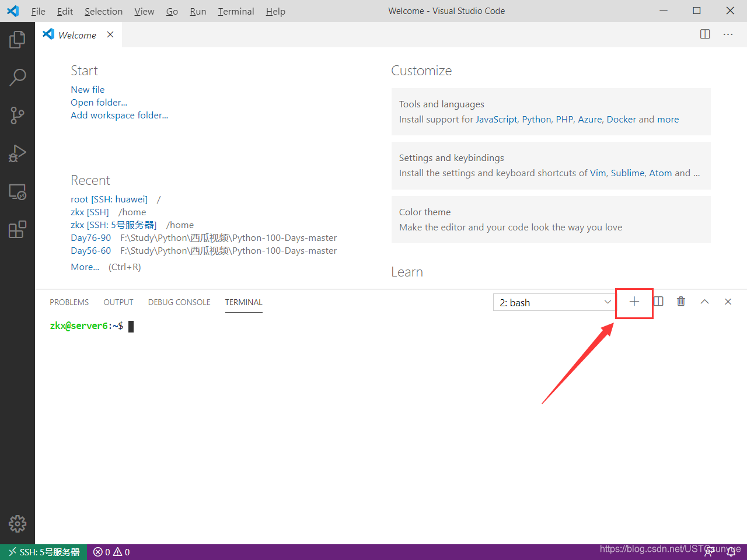
Task: Open the Run and Debug view
Action: pyautogui.click(x=18, y=153)
